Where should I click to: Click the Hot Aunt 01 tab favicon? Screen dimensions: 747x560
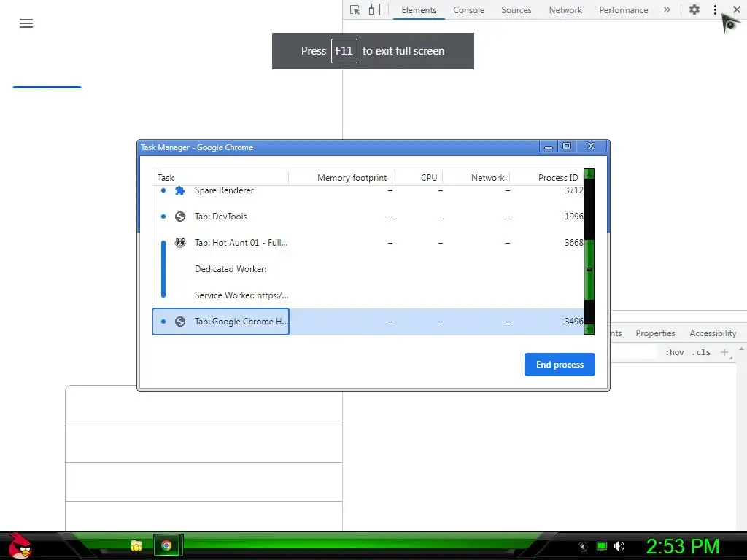[179, 243]
